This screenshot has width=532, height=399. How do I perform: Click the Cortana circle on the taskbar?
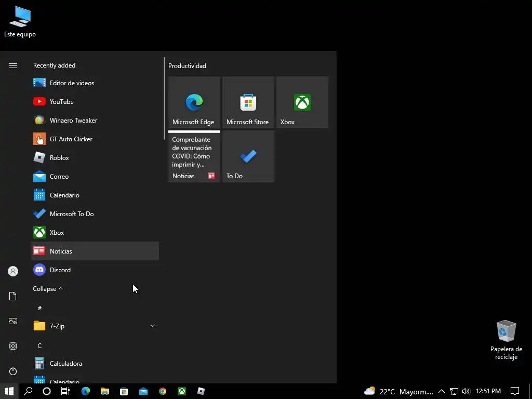click(x=47, y=391)
